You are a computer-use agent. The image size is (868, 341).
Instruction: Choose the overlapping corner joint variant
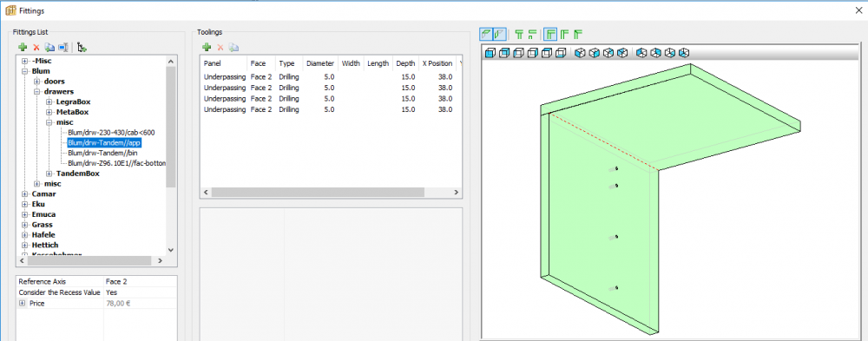coord(565,35)
